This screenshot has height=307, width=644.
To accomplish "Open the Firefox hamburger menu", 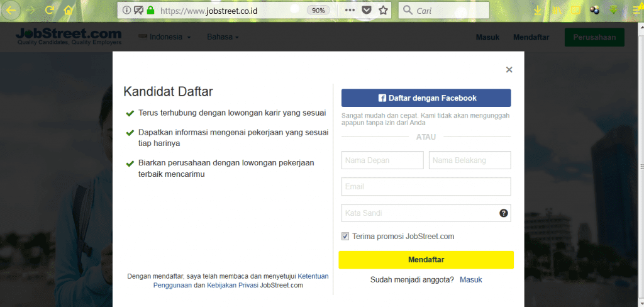I will 638,10.
